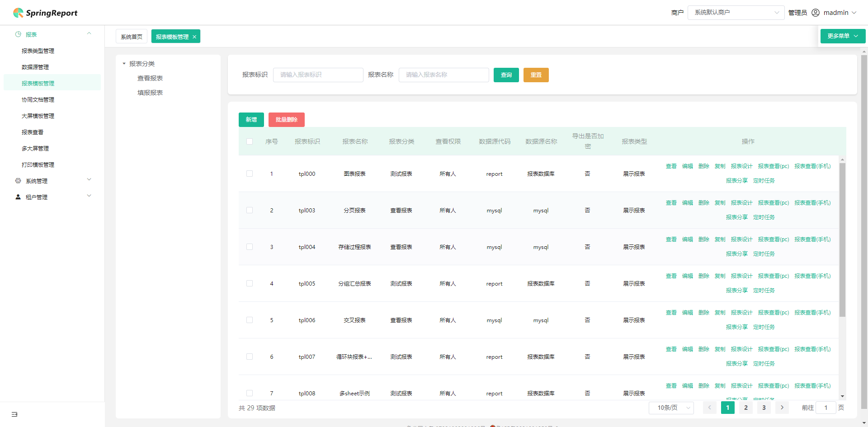
Task: Click the 图表报表 name cell
Action: point(355,174)
